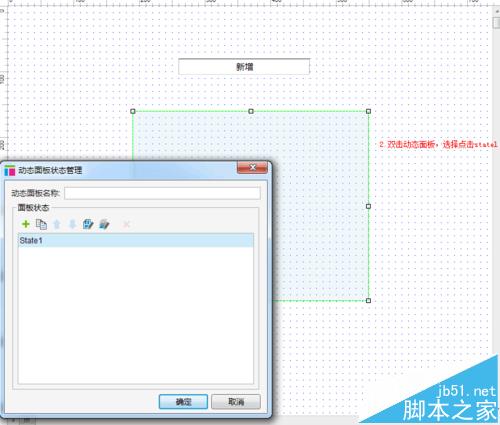
Task: Focus the 动态面板名称 input field
Action: pyautogui.click(x=162, y=193)
